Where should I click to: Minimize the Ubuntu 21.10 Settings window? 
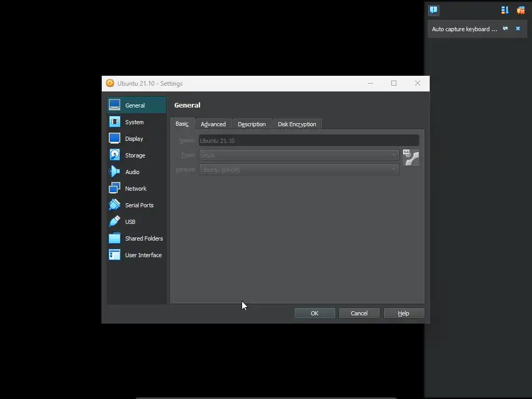pos(370,84)
